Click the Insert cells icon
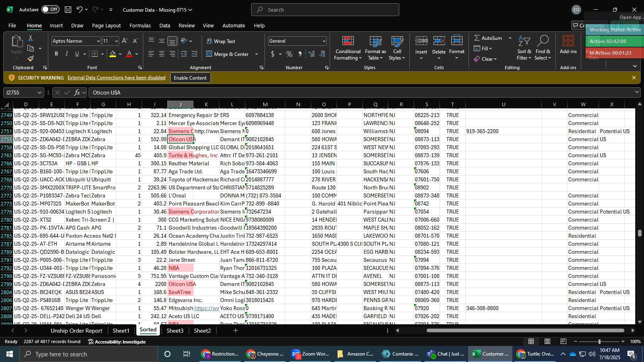The width and height of the screenshot is (644, 362). (x=421, y=41)
